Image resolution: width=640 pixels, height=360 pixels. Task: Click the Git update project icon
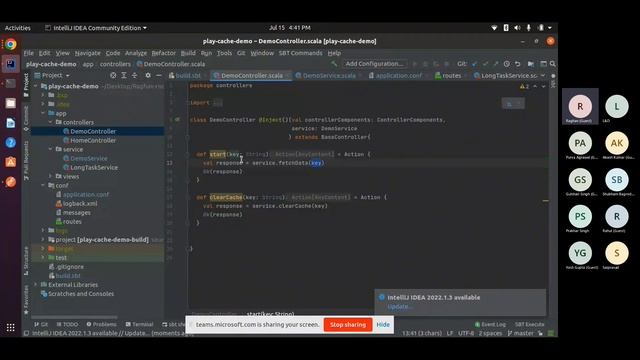coord(474,64)
